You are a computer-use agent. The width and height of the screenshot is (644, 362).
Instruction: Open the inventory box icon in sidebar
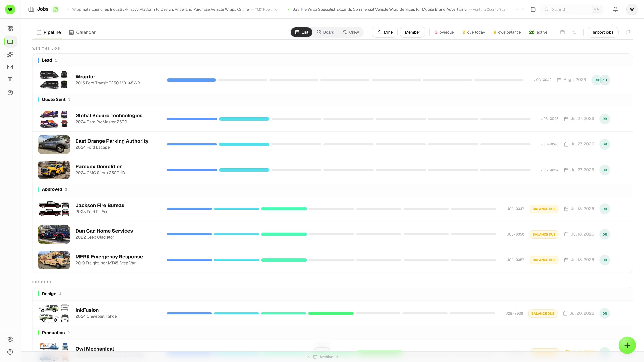(10, 93)
